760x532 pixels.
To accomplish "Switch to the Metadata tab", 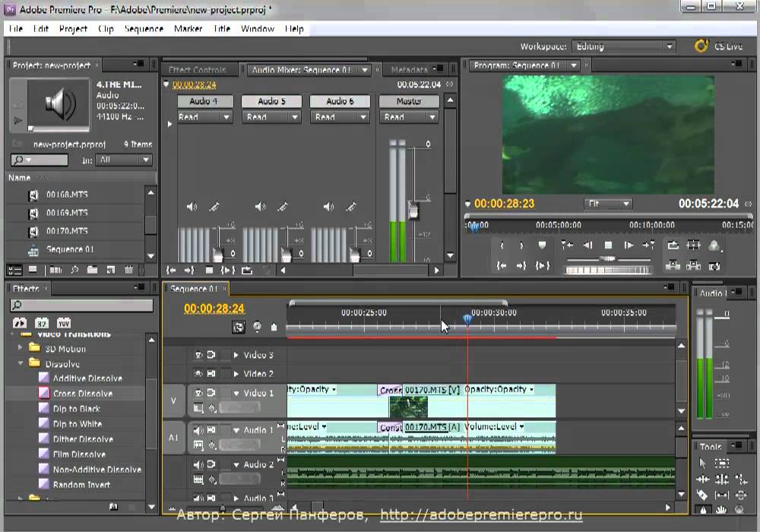I will (x=409, y=70).
